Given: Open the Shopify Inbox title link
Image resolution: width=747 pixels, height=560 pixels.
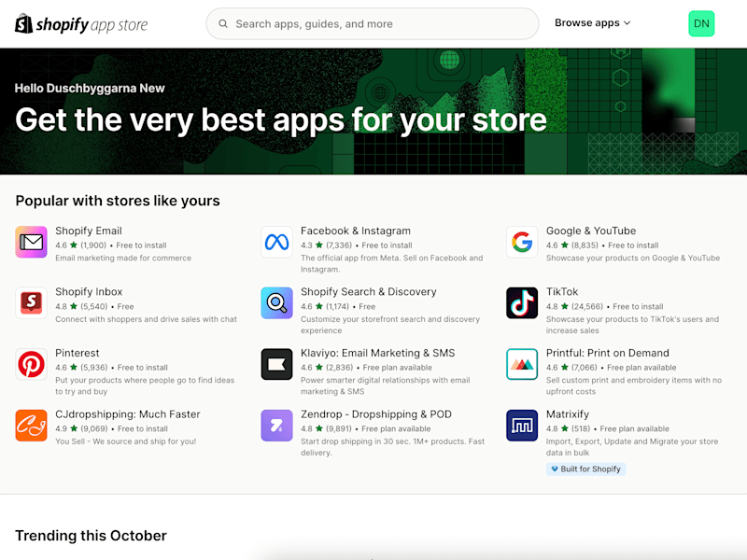Looking at the screenshot, I should click(x=89, y=292).
